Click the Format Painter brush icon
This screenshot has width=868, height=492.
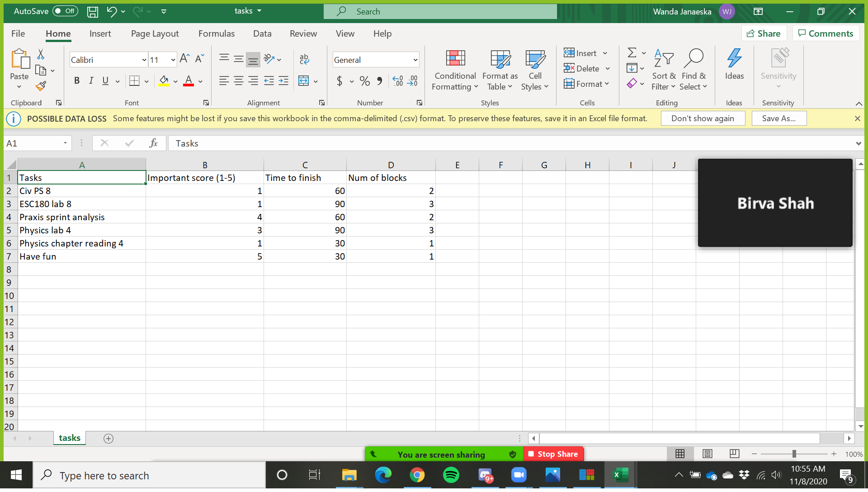tap(41, 86)
